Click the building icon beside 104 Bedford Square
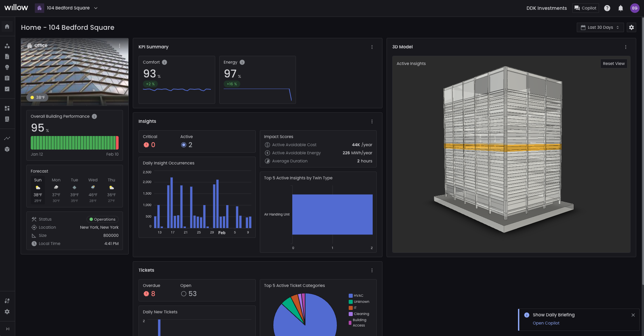This screenshot has height=336, width=644. point(40,8)
